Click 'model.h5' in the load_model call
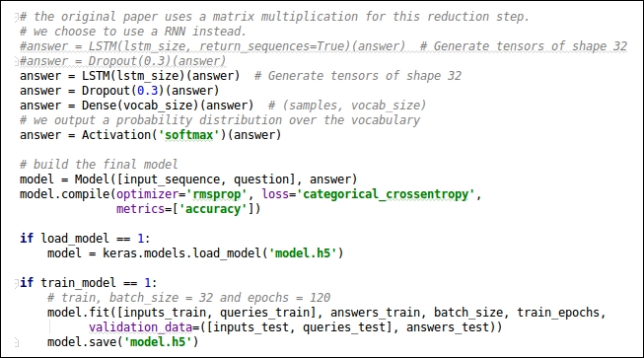Screen dimensions: 644x358 (x=303, y=253)
